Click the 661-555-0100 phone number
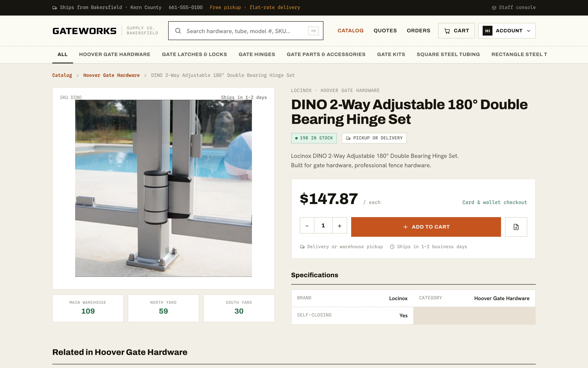 (x=185, y=8)
